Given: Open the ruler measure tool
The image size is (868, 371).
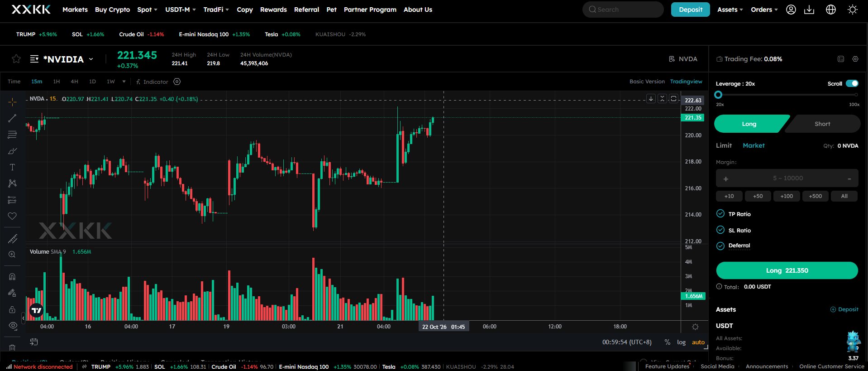Looking at the screenshot, I should tap(12, 239).
